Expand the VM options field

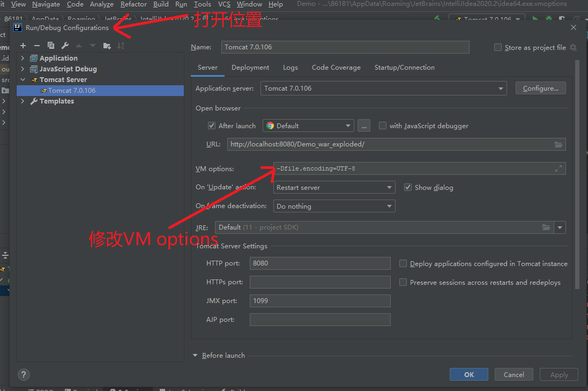[x=559, y=168]
